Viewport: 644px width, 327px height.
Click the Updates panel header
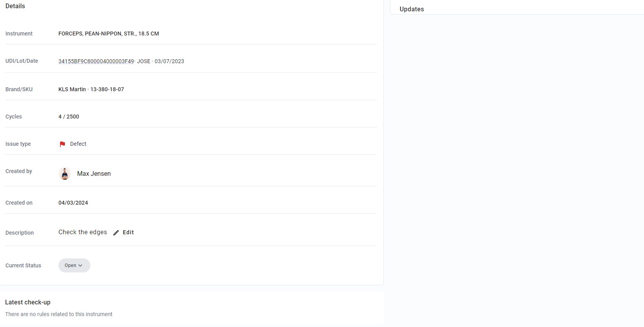(412, 9)
